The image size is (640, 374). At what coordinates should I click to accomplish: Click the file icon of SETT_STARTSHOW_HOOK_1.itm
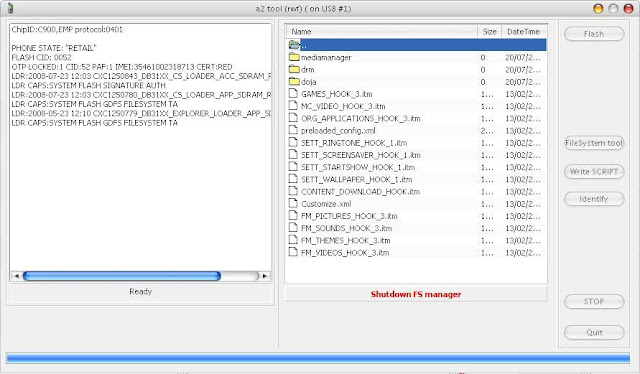(293, 167)
